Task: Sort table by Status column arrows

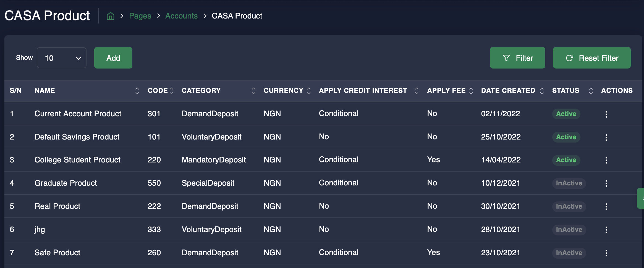Action: coord(591,91)
